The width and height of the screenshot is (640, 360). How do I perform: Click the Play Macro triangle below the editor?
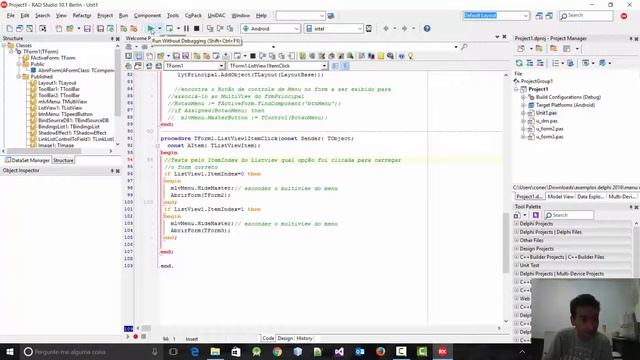(x=128, y=337)
